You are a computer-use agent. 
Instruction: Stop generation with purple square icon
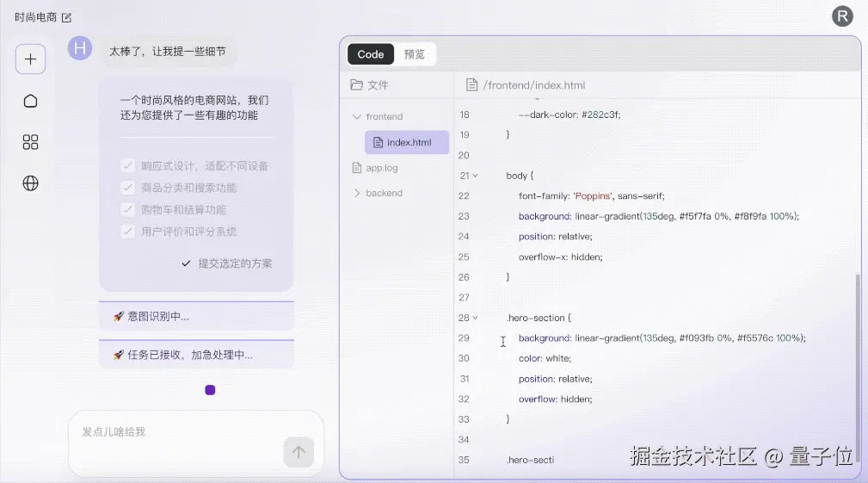point(210,390)
